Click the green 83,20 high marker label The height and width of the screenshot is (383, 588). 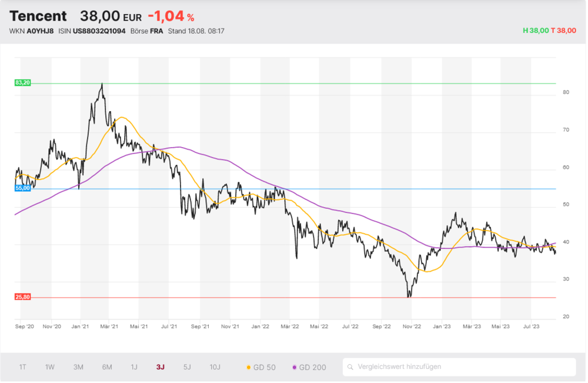[22, 83]
